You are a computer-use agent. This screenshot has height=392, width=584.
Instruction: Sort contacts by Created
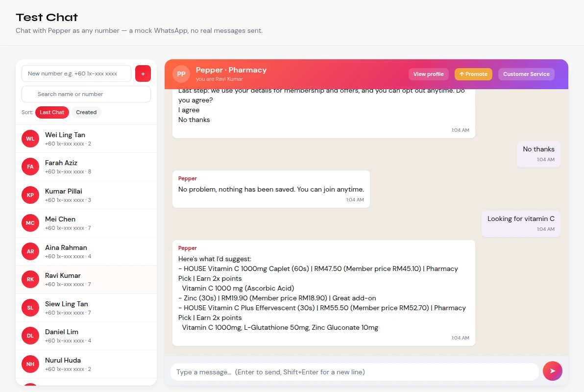click(x=86, y=112)
